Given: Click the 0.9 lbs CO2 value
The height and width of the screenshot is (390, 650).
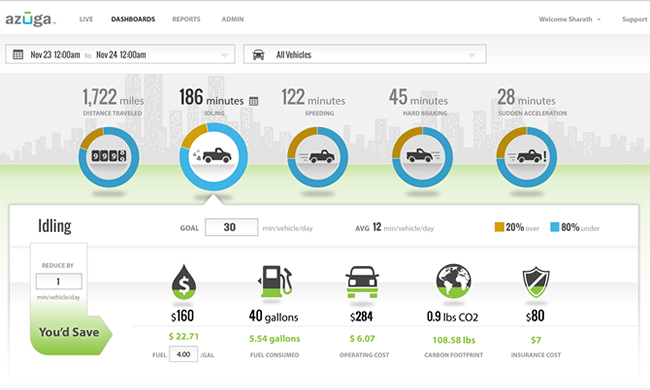Looking at the screenshot, I should (453, 317).
